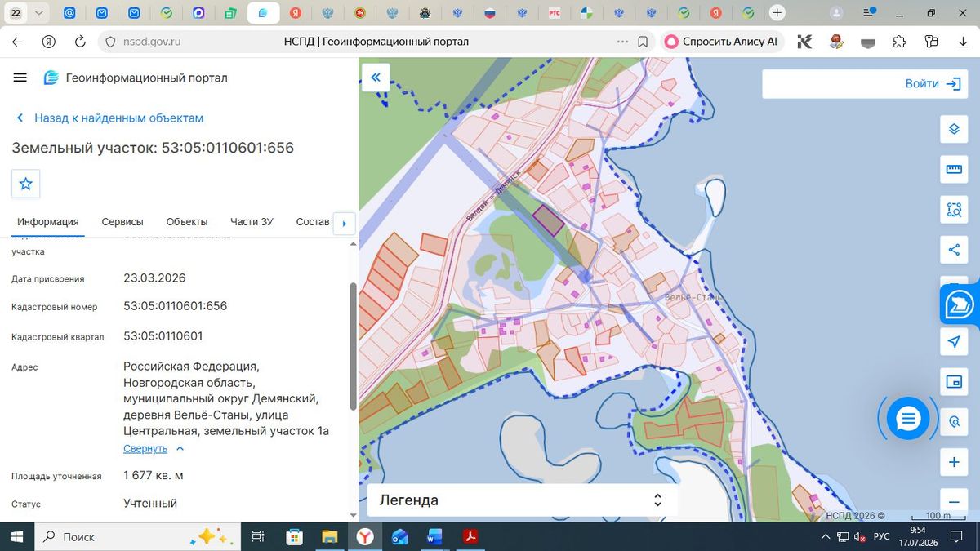Open Yandex home via the Я button
980x551 pixels.
pos(49,42)
